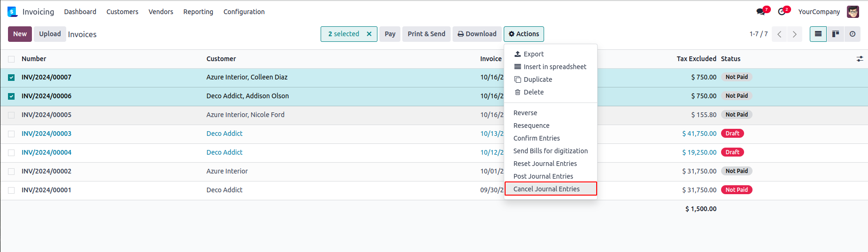Image resolution: width=868 pixels, height=252 pixels.
Task: Switch to list view
Action: 818,34
